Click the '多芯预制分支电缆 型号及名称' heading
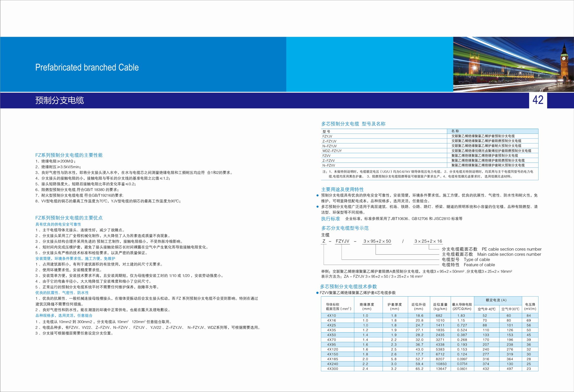Screen dimensions: 574x392 coord(353,124)
